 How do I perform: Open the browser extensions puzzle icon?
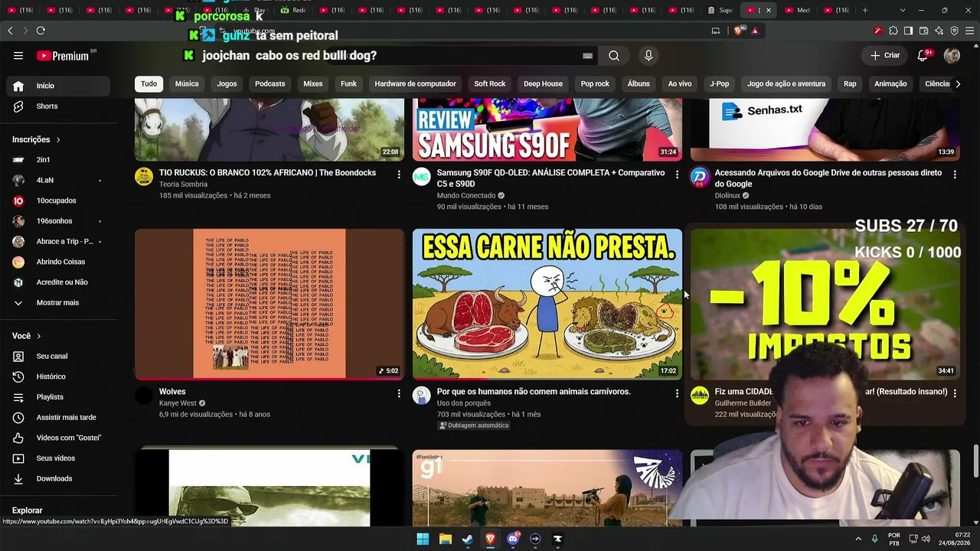(893, 31)
